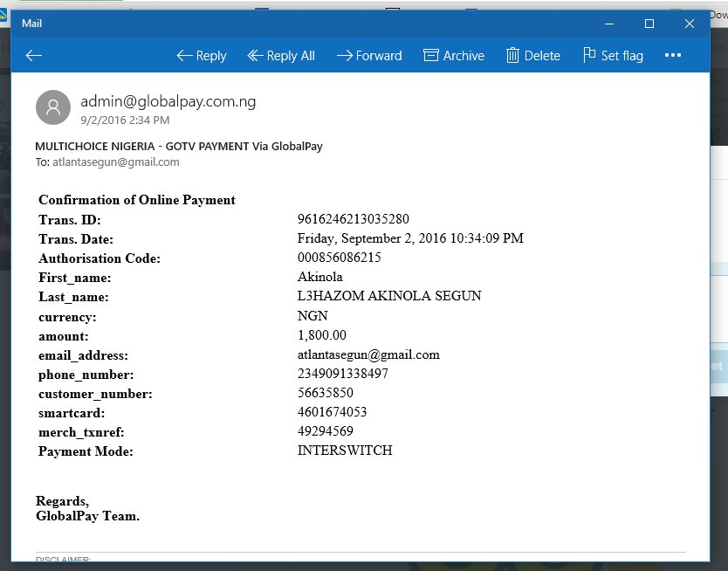Archive the message

pyautogui.click(x=454, y=56)
